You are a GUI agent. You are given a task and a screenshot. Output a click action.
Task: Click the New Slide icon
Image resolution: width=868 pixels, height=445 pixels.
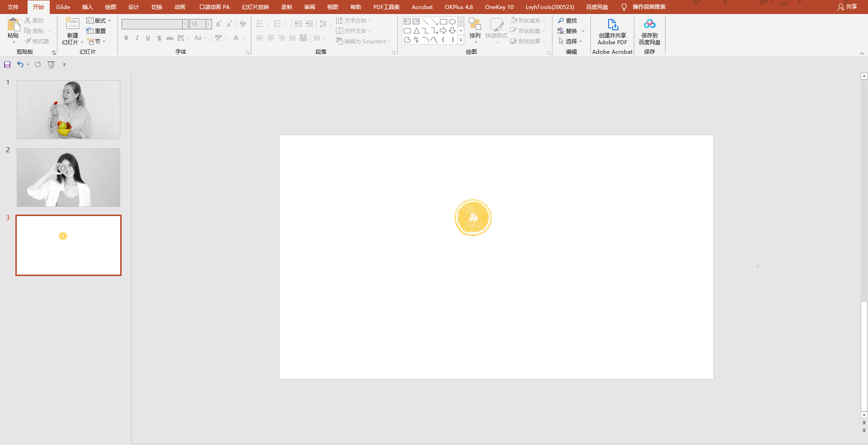(x=72, y=24)
